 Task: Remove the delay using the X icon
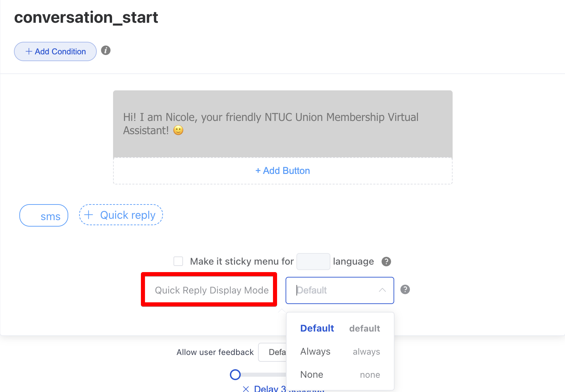click(x=246, y=389)
